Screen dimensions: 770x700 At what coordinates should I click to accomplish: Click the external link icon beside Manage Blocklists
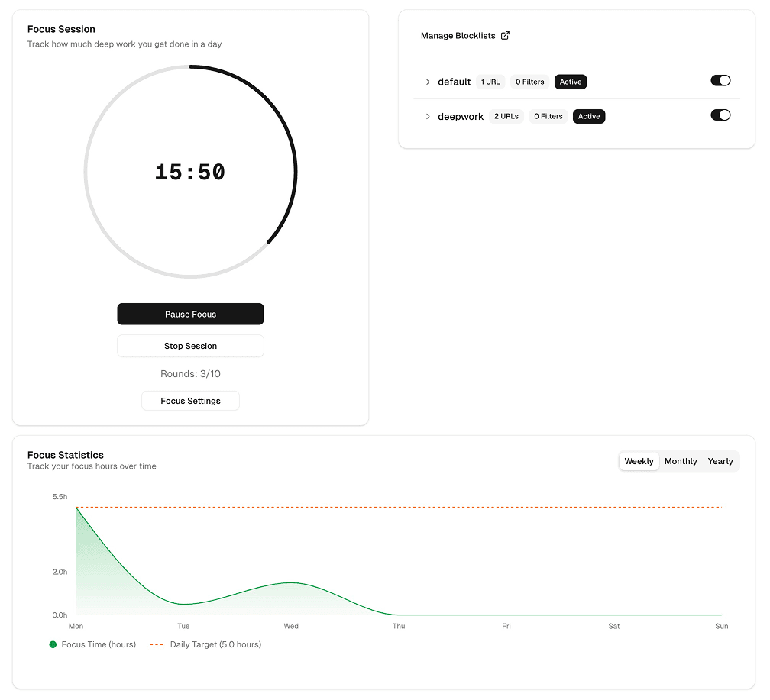(505, 36)
